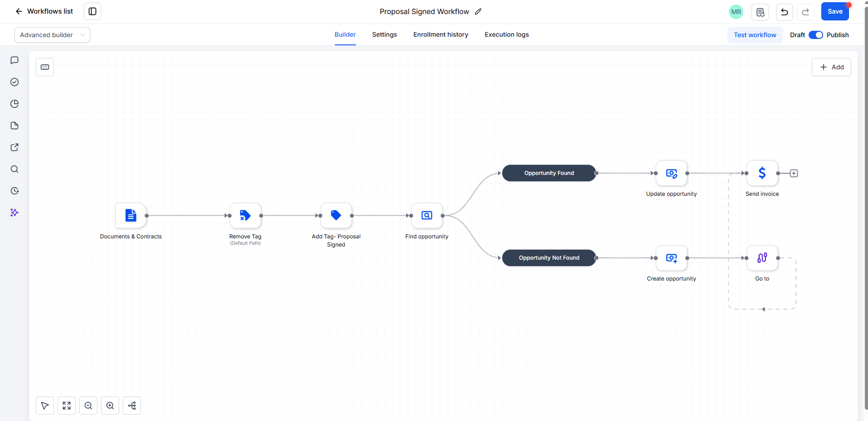Select the Find opportunity node
Viewport: 868px width, 421px height.
pos(427,215)
